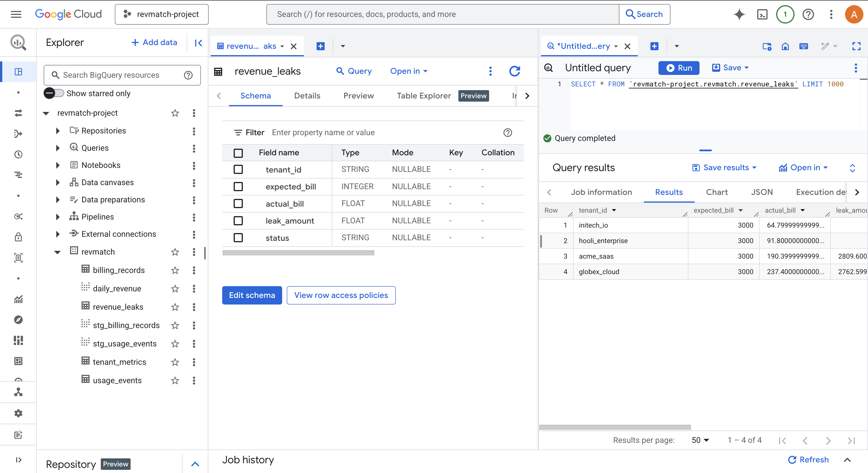Image resolution: width=868 pixels, height=473 pixels.
Task: Change results per page dropdown
Action: pos(700,440)
